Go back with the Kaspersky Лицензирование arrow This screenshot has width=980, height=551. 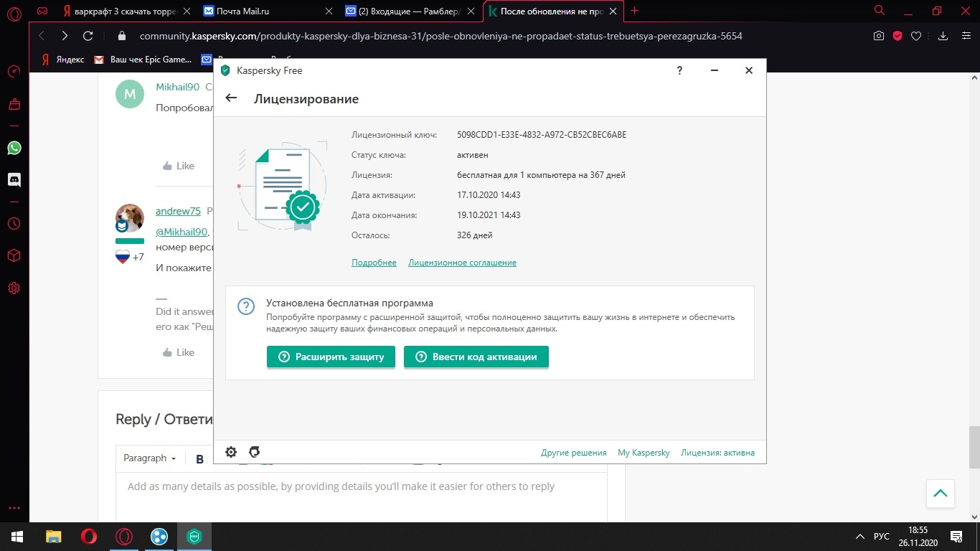(231, 98)
